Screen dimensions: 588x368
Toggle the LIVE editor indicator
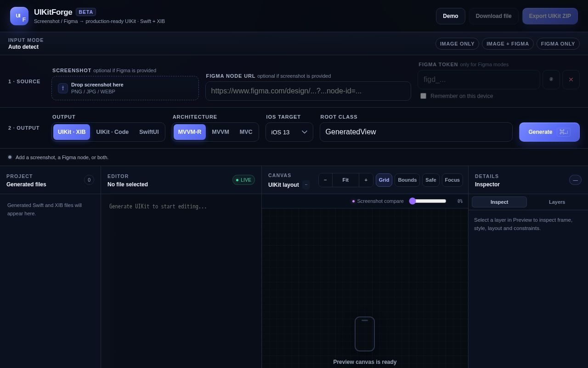tap(243, 180)
